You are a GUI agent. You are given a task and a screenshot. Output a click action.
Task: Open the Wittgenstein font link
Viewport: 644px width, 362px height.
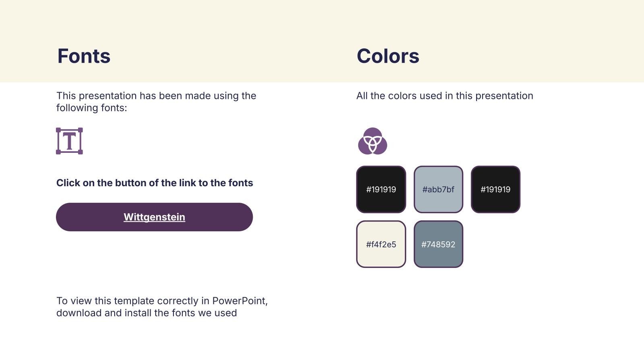click(154, 217)
